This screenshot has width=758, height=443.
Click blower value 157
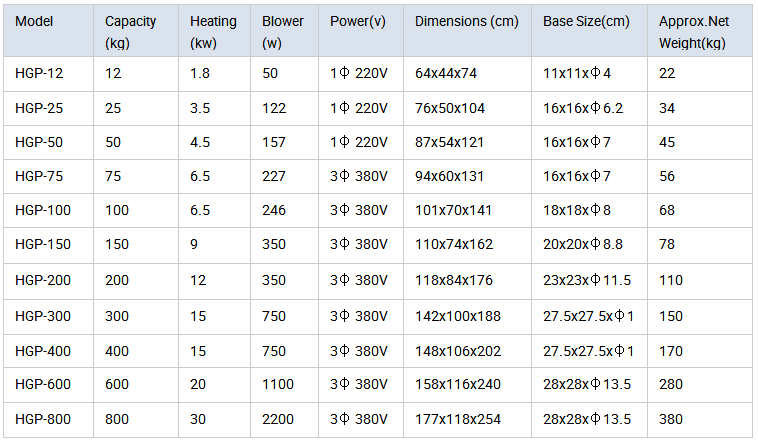pos(274,143)
